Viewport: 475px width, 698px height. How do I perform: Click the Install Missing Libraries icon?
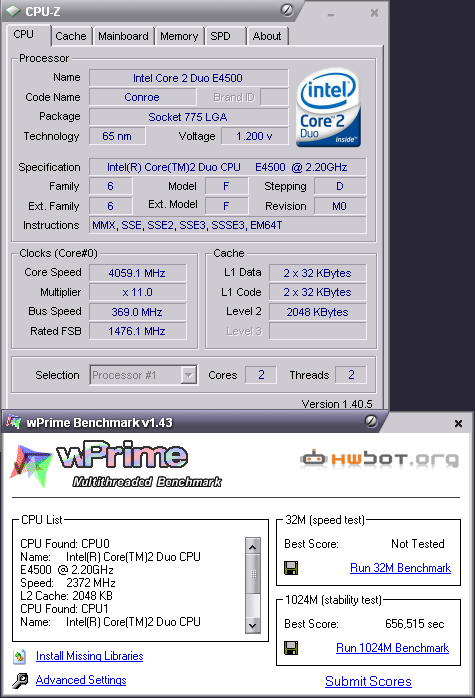pos(20,656)
